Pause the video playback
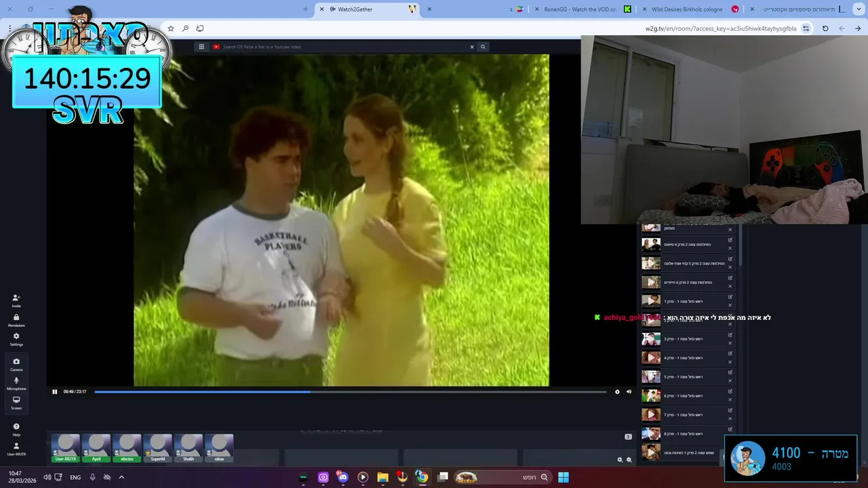 (x=55, y=392)
